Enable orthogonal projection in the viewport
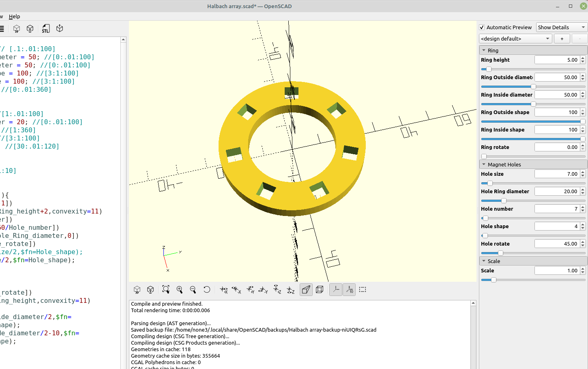Screen dimensions: 588x369 tap(320, 289)
